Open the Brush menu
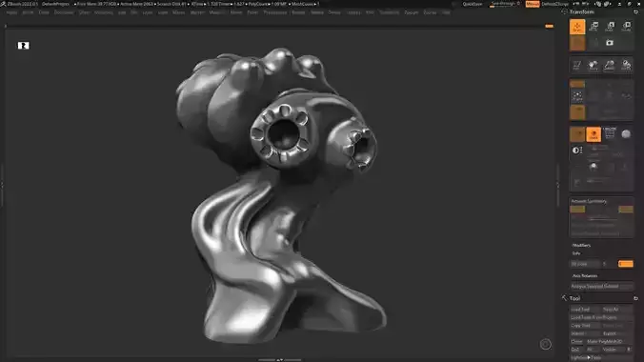644x362 pixels. coord(28,12)
